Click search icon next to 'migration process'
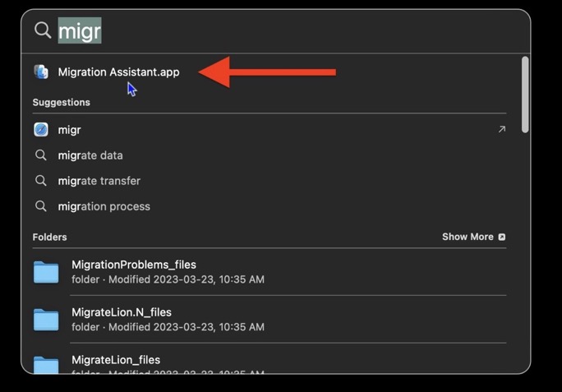The width and height of the screenshot is (562, 392). point(41,206)
